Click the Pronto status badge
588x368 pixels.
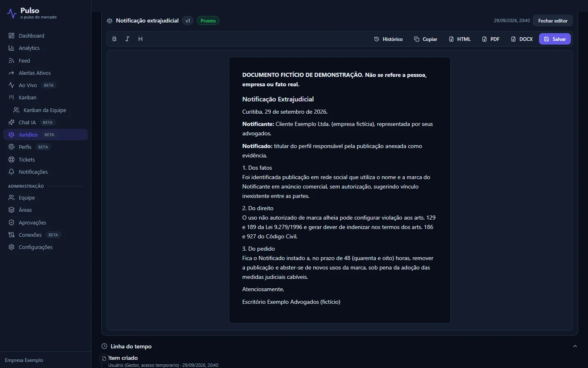pos(208,20)
